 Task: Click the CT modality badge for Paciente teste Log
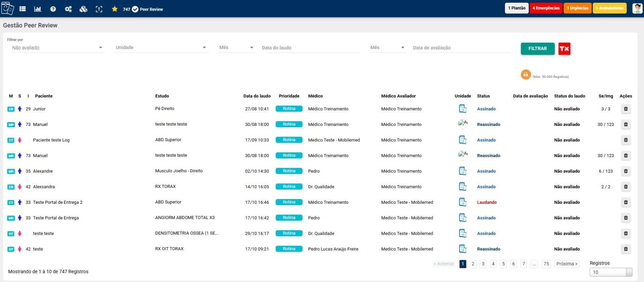11,140
